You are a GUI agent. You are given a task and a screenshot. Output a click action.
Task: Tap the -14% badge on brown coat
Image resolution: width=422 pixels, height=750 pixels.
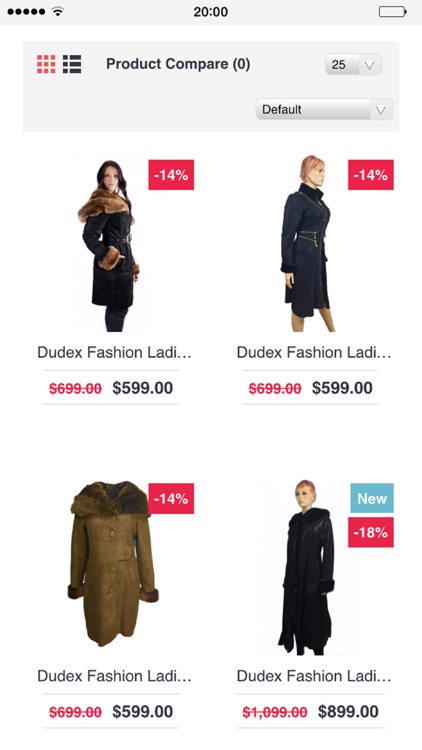click(x=171, y=498)
